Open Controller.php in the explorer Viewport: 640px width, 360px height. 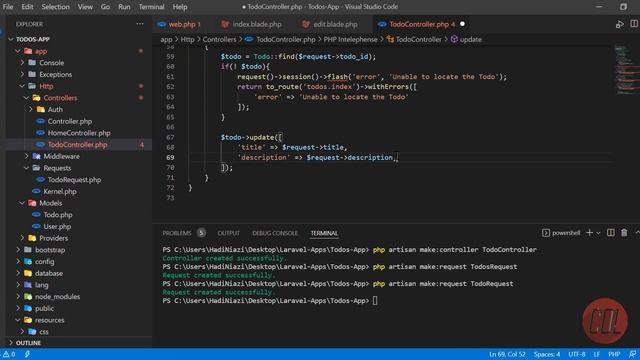69,121
